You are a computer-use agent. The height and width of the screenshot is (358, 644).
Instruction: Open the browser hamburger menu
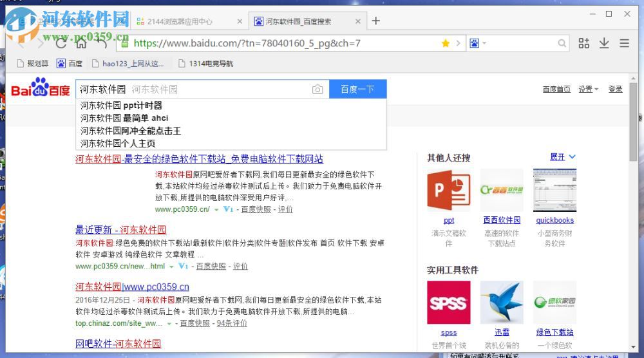point(624,42)
